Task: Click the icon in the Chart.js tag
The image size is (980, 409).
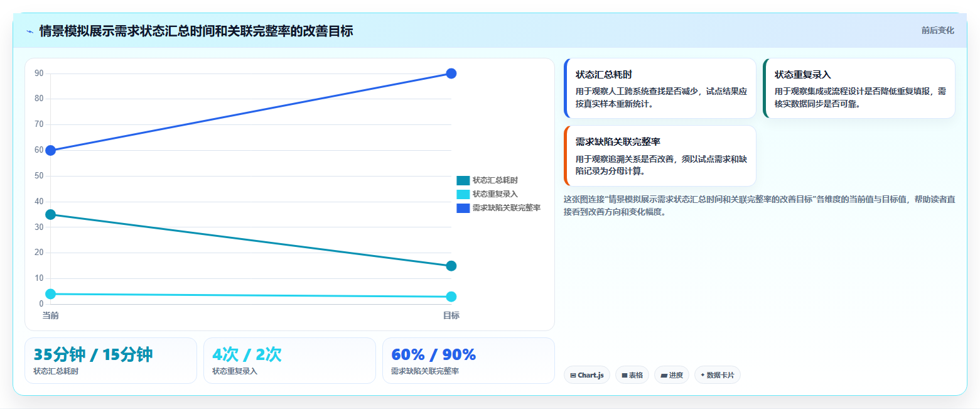Action: 573,376
